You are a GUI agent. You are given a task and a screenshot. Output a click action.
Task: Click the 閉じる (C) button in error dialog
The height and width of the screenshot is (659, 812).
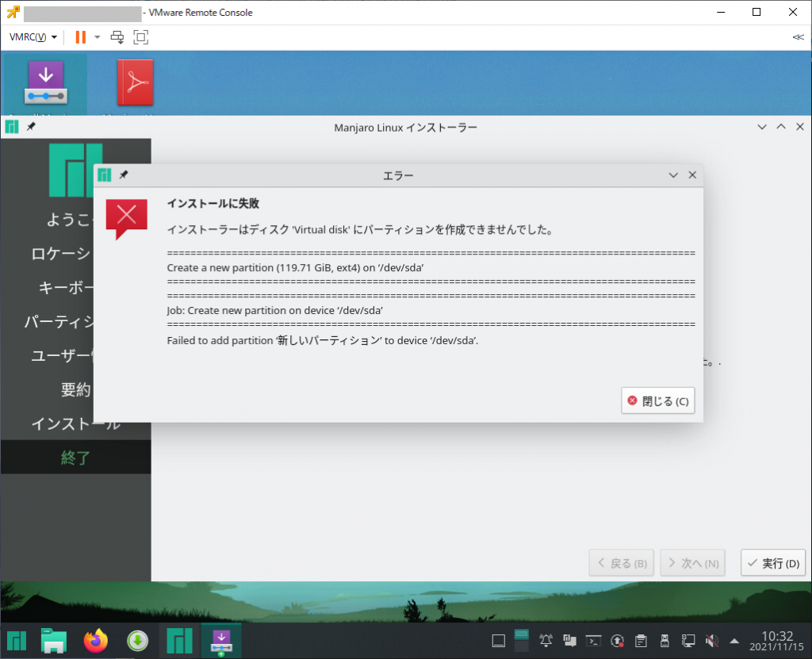tap(657, 401)
